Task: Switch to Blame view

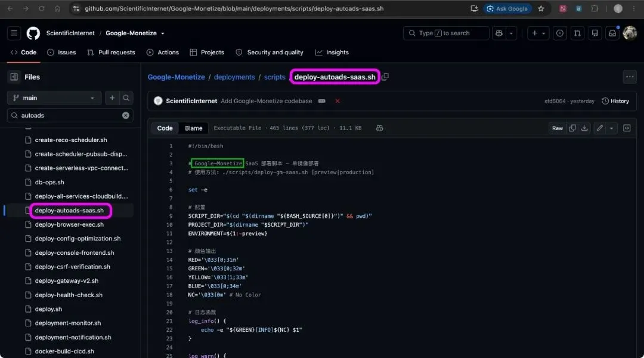Action: [x=193, y=128]
